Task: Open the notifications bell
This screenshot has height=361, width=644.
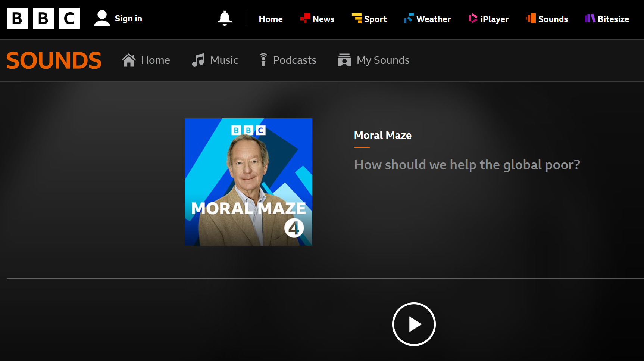Action: coord(225,18)
